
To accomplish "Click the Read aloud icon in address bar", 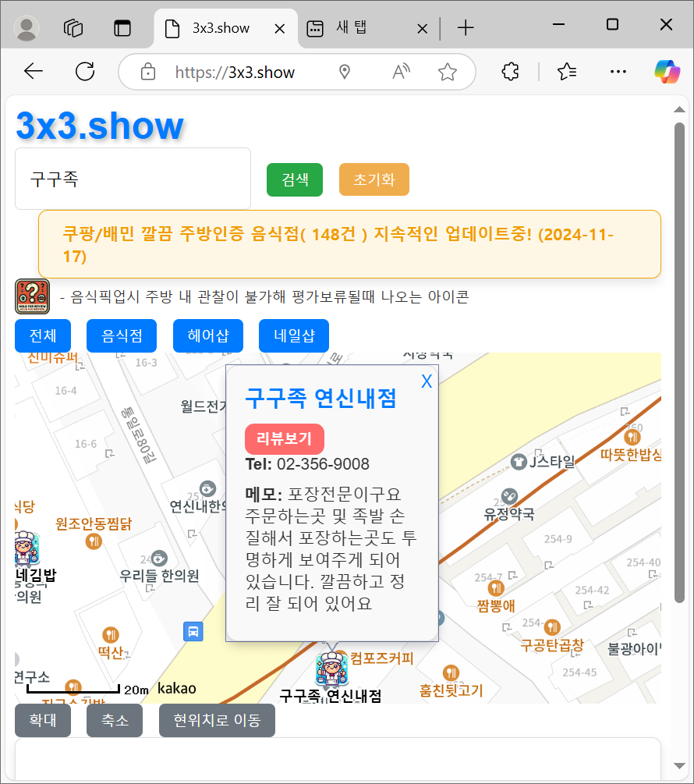I will tap(401, 73).
